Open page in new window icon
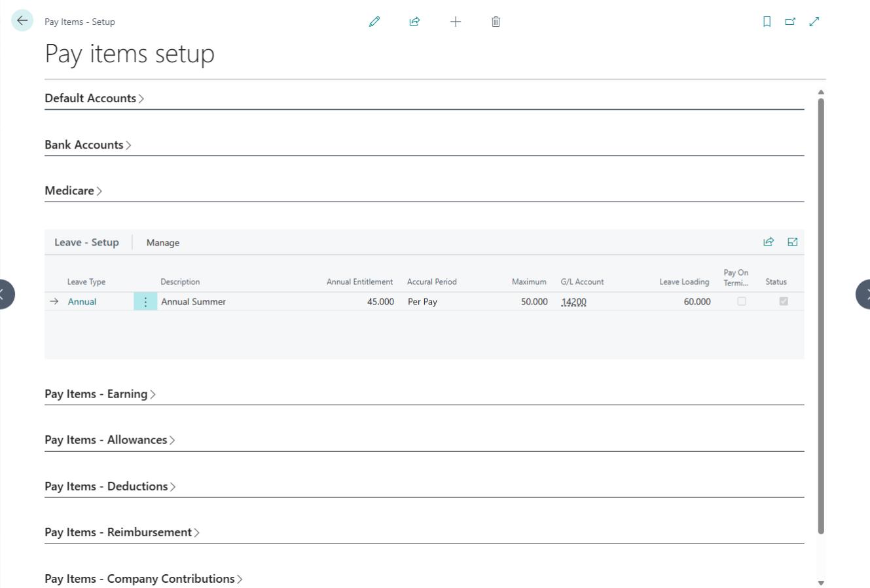 (x=790, y=22)
